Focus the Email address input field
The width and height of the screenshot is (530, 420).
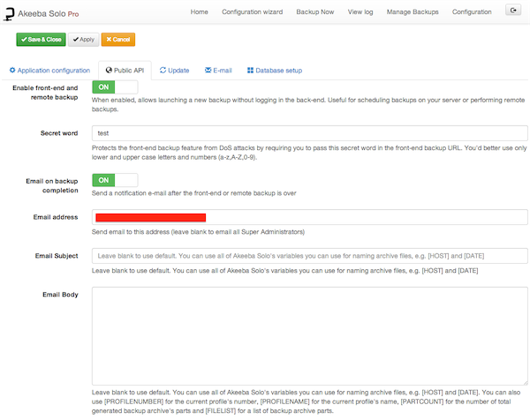click(310, 217)
